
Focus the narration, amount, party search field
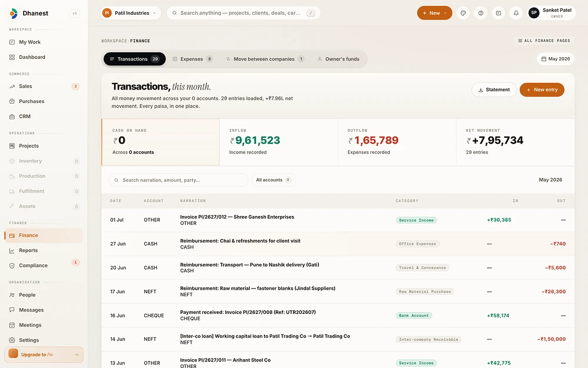(179, 180)
